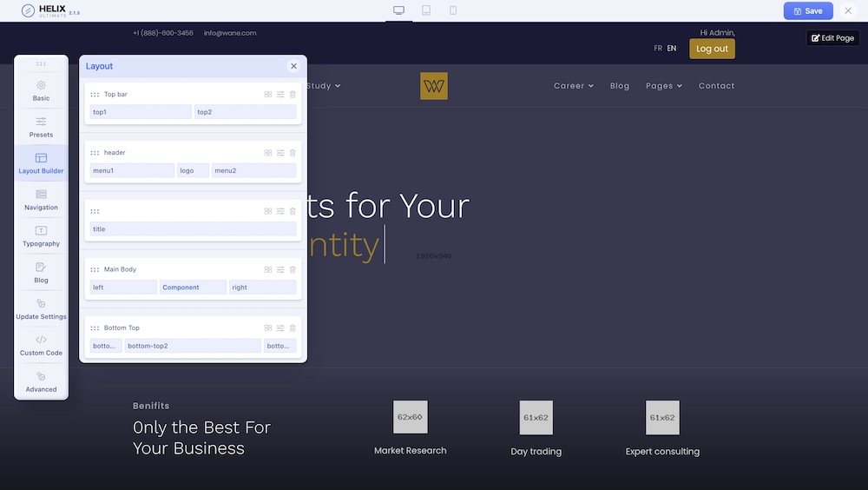Open the Contact menu item

[716, 86]
